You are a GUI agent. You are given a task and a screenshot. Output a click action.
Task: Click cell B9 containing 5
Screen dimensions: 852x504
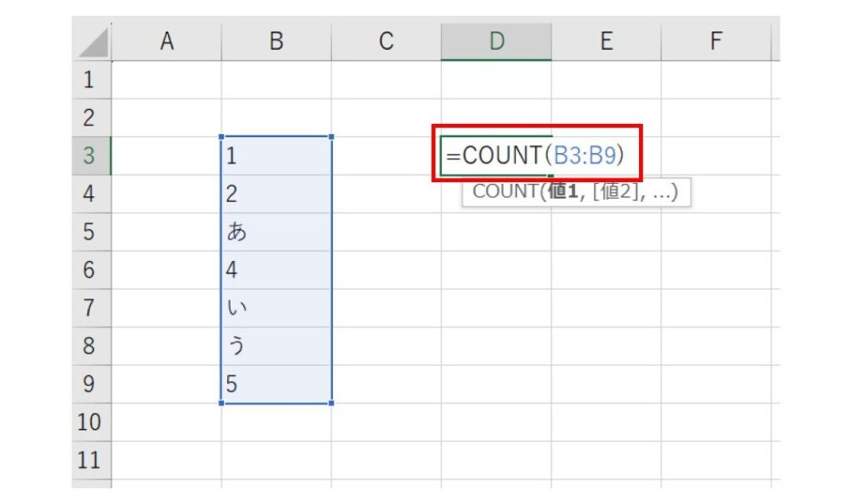tap(276, 384)
